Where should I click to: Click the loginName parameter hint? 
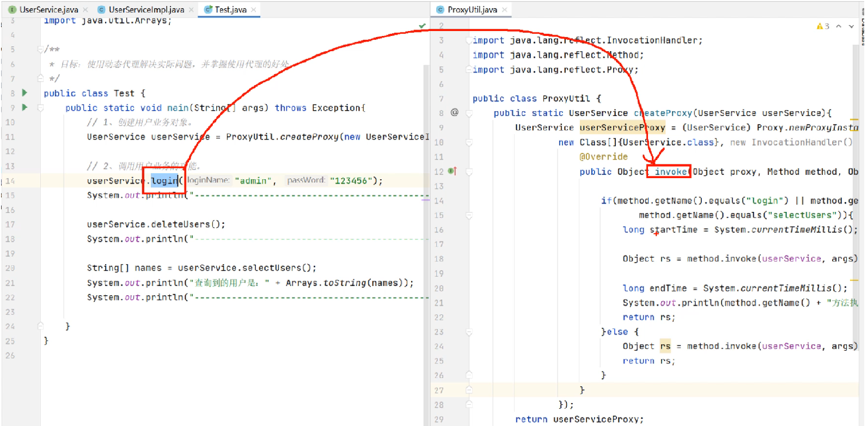point(208,180)
